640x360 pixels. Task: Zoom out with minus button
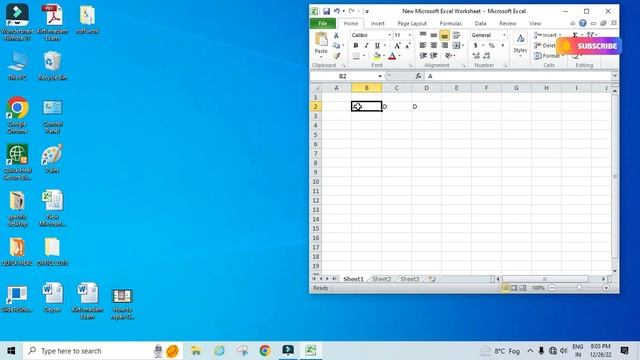pos(552,288)
